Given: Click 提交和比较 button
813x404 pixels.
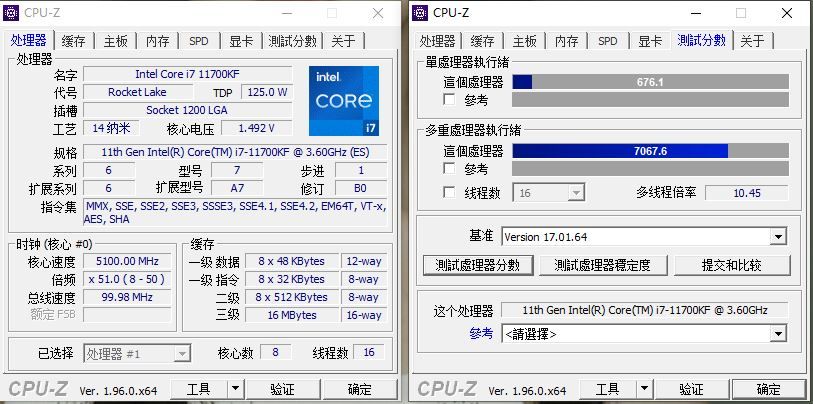Looking at the screenshot, I should (x=732, y=265).
